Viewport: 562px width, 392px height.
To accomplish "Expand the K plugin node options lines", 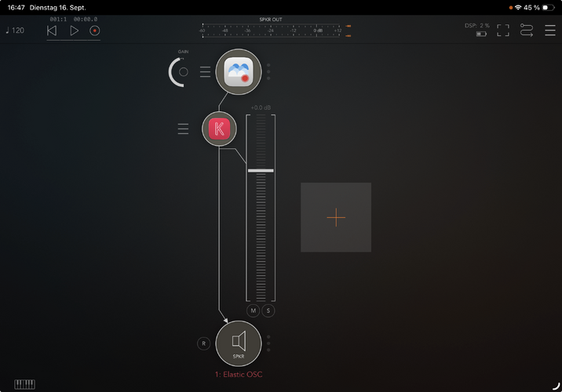I will [x=183, y=129].
